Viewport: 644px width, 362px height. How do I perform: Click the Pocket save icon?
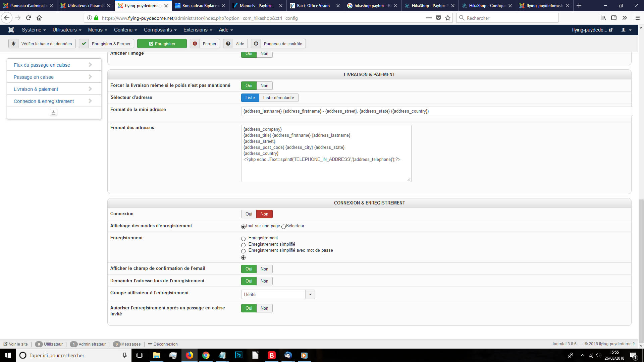pyautogui.click(x=438, y=18)
